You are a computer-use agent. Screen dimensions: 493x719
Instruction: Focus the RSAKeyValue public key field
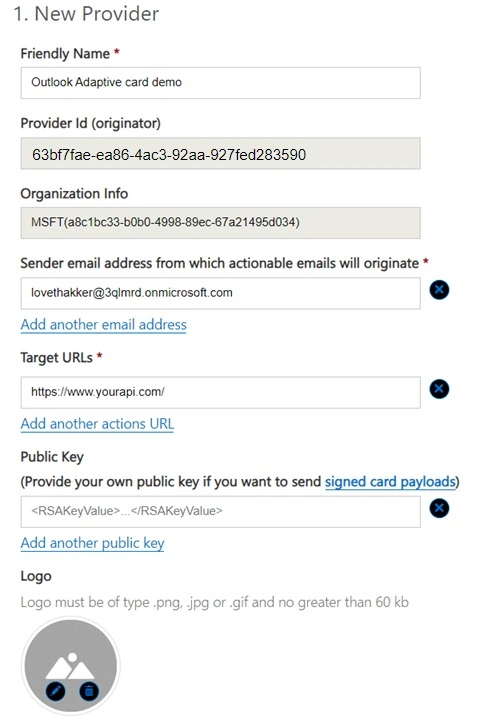click(x=221, y=512)
